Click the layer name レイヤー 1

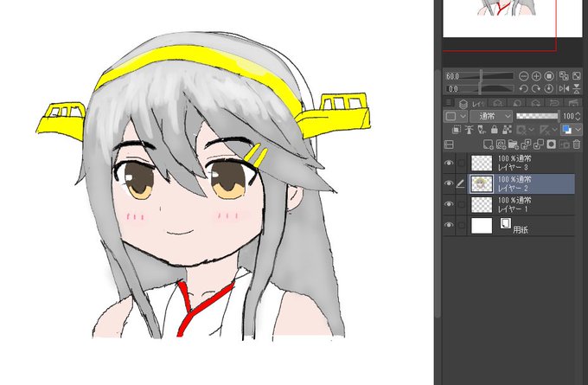(513, 209)
